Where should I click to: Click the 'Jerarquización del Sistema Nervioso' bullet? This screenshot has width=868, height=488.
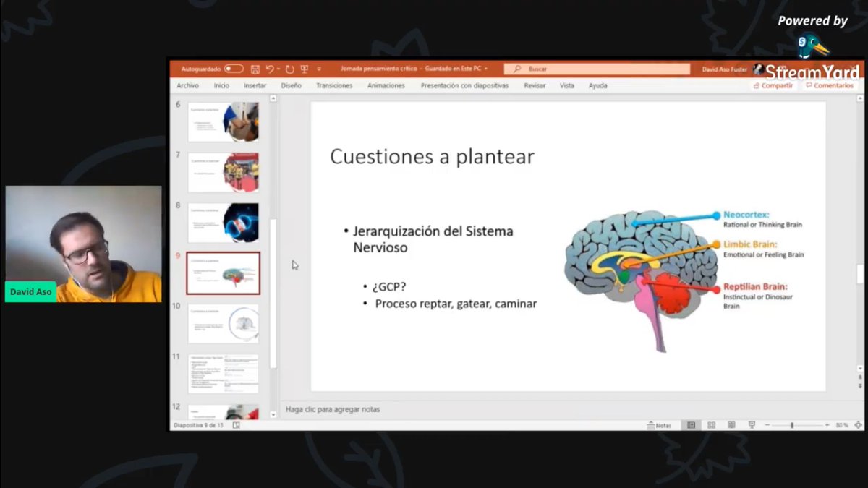tap(433, 239)
